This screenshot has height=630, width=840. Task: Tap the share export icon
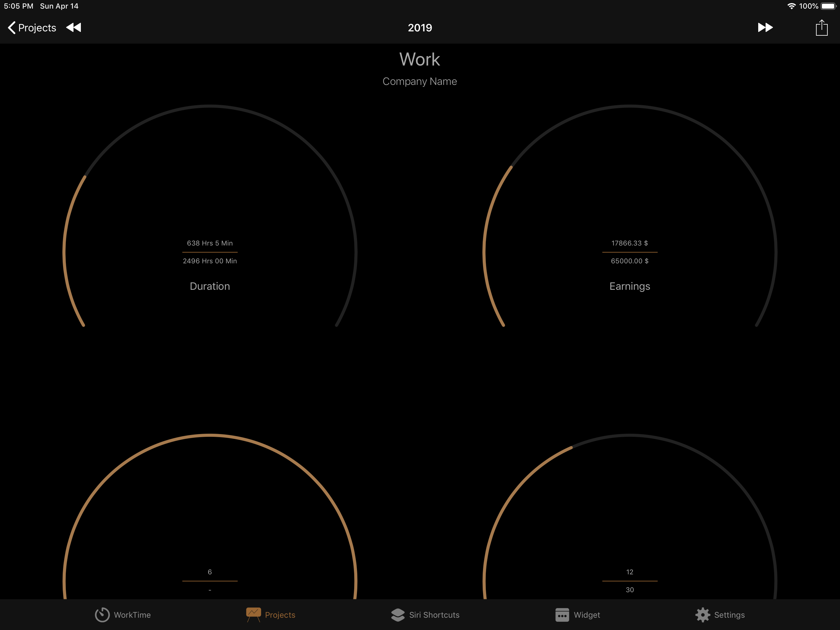coord(821,28)
